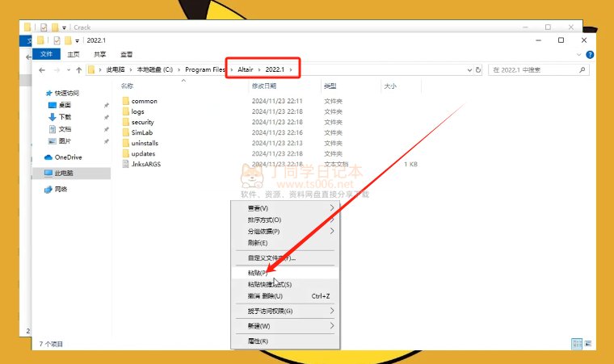Image resolution: width=614 pixels, height=364 pixels.
Task: Open customize quick access toolbar dropdown
Action: [77, 40]
